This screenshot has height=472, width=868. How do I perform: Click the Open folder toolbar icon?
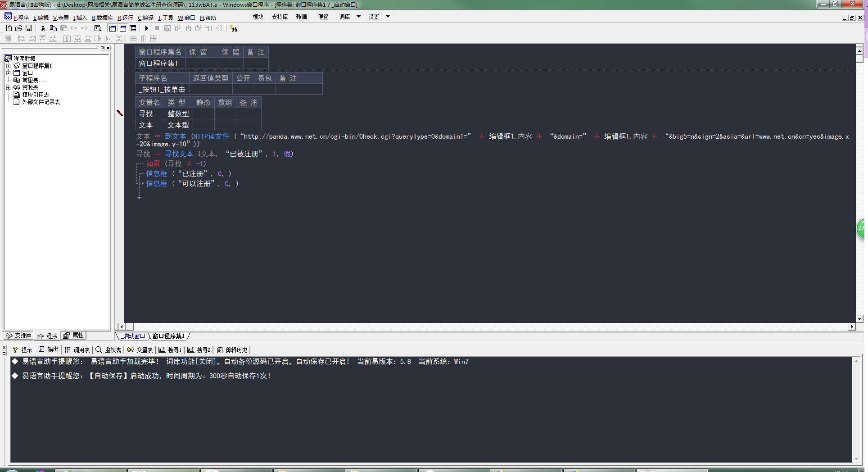pyautogui.click(x=19, y=28)
